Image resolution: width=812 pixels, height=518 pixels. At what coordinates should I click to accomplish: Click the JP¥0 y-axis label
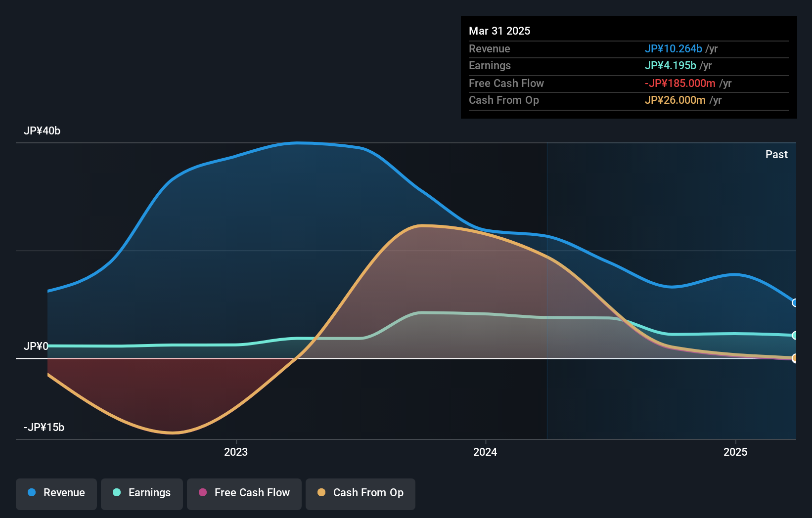[36, 346]
